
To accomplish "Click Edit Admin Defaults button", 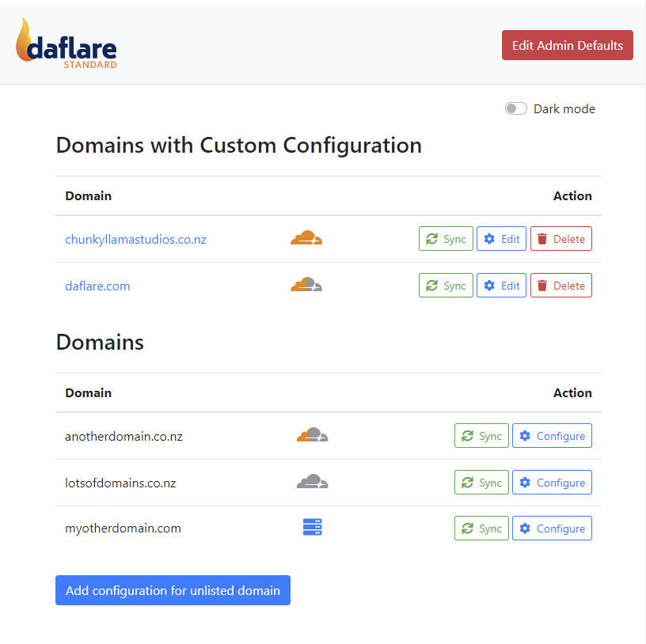I will click(568, 45).
